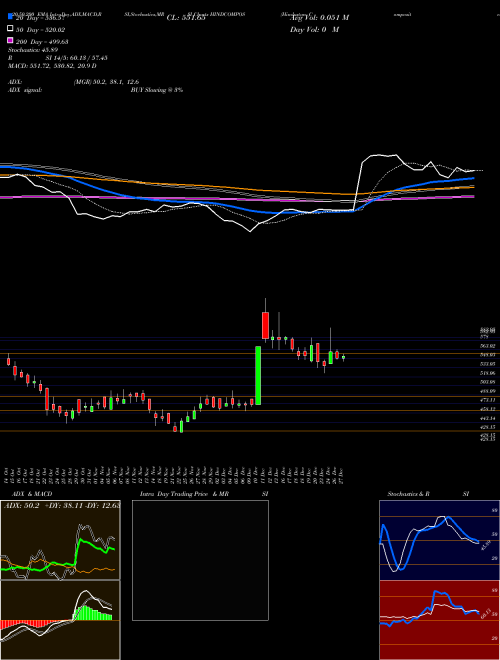Select the '200 Day = 499.63' legend text
This screenshot has width=500, height=660.
pos(43,42)
